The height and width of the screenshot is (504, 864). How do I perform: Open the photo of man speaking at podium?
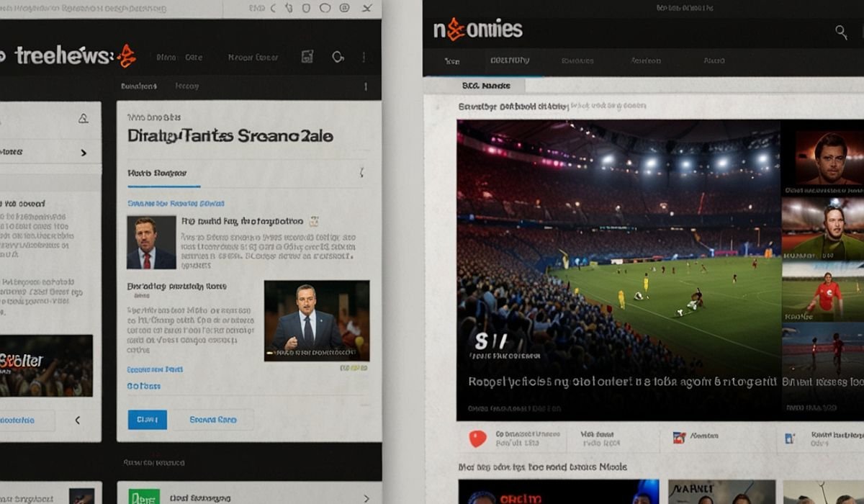point(317,320)
